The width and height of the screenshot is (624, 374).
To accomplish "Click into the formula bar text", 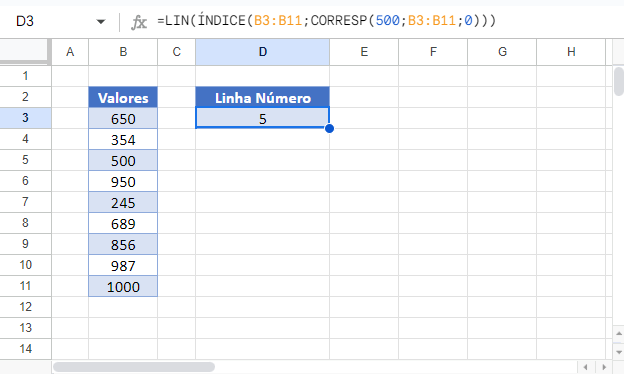I will pyautogui.click(x=326, y=21).
